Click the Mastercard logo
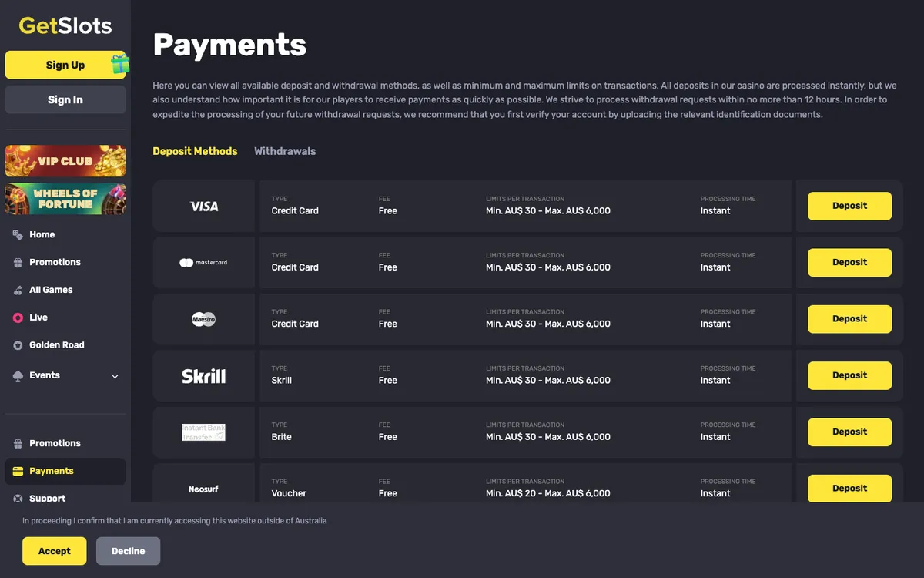This screenshot has height=578, width=924. tap(203, 263)
